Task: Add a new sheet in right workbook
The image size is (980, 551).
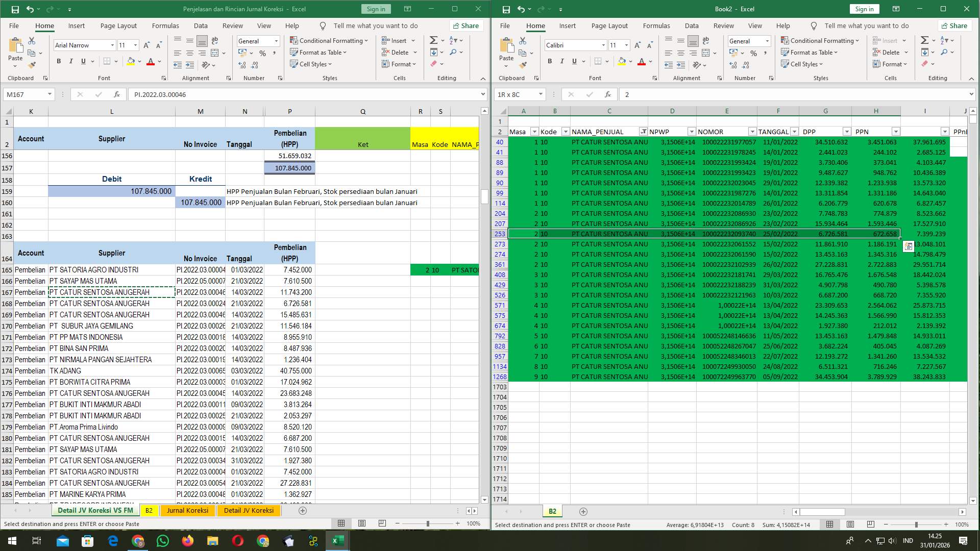Action: pos(583,511)
